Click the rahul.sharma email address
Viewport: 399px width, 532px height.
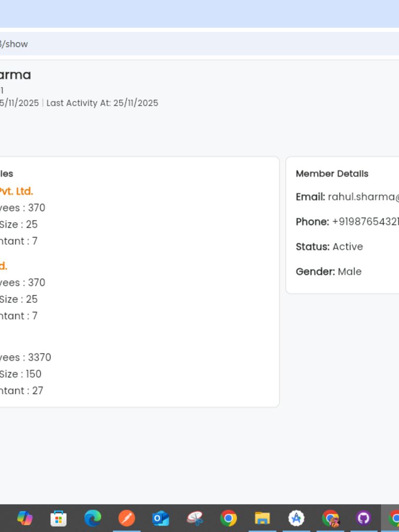363,197
